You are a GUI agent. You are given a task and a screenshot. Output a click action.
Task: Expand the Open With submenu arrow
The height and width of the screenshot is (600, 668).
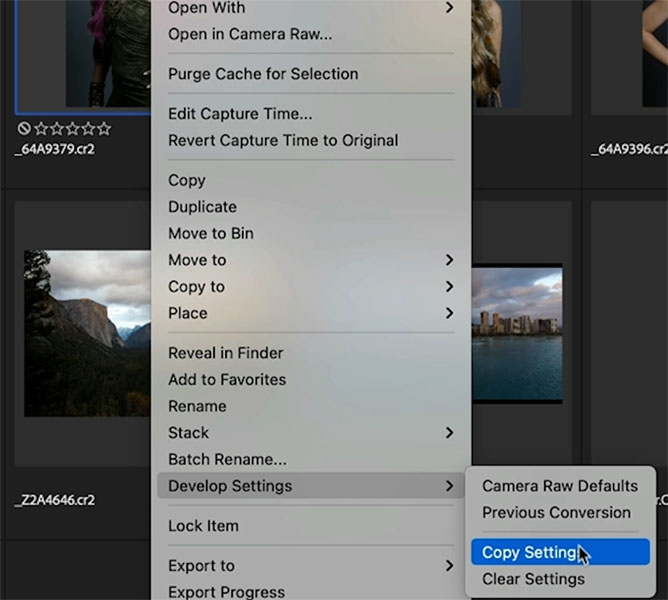pyautogui.click(x=449, y=7)
